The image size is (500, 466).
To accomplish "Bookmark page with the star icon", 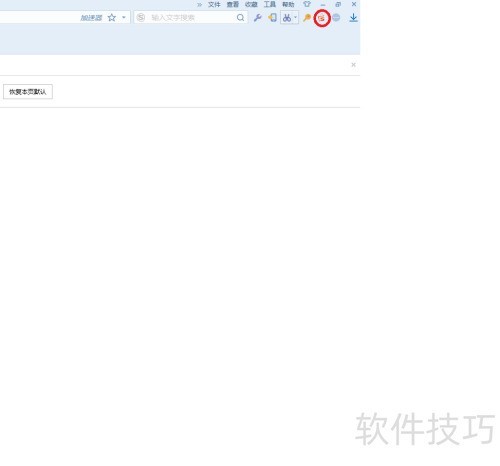I will tap(112, 18).
